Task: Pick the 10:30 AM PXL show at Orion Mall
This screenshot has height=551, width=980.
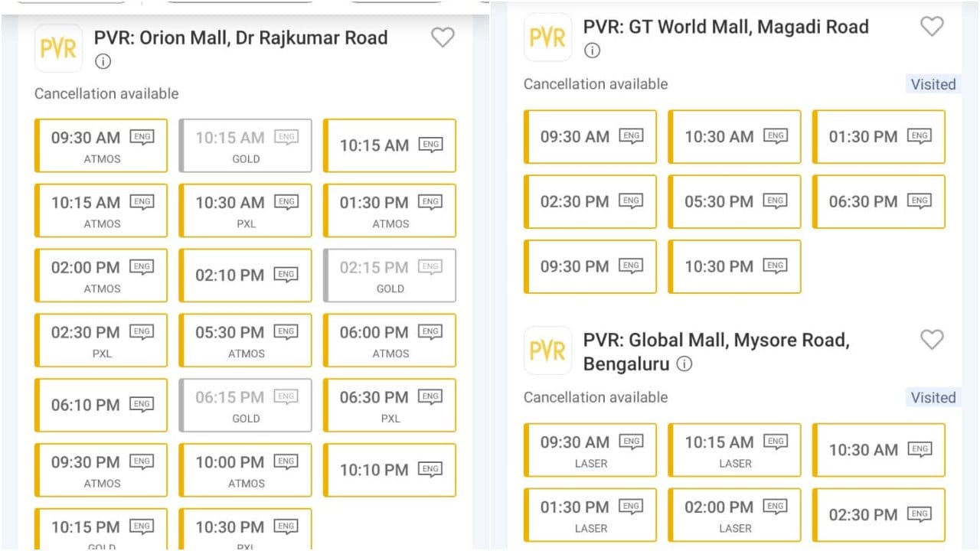Action: 246,210
